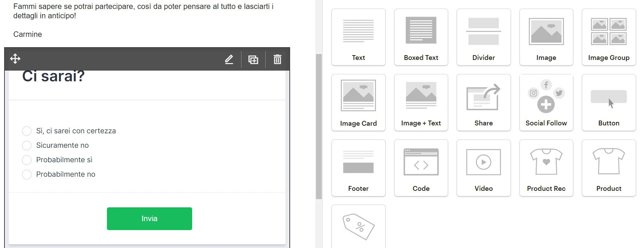Duplicate the survey block
The height and width of the screenshot is (248, 644).
click(253, 59)
